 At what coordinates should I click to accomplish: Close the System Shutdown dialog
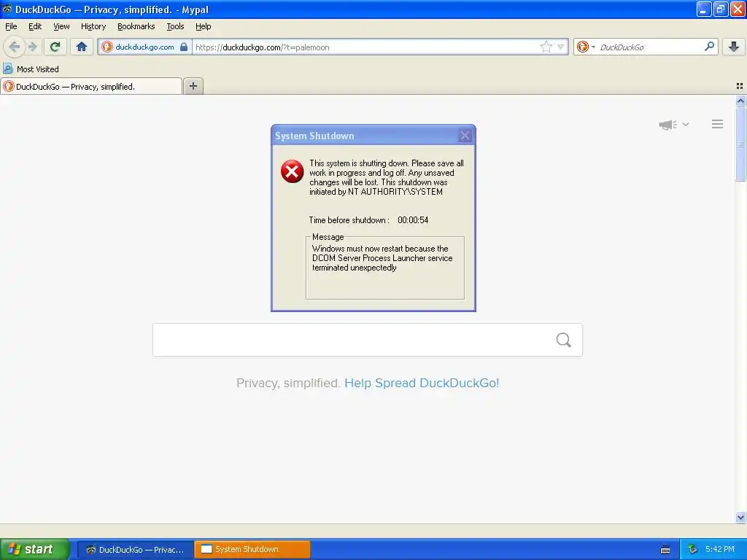tap(465, 136)
